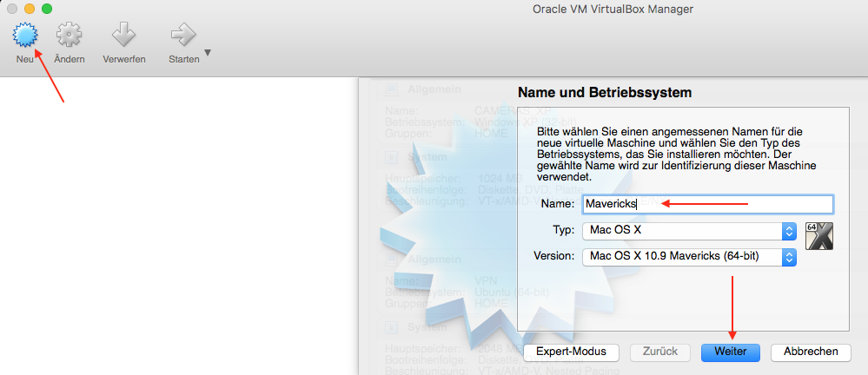Screen dimensions: 868x375
Task: Go back with the Zurück button
Action: coord(659,352)
